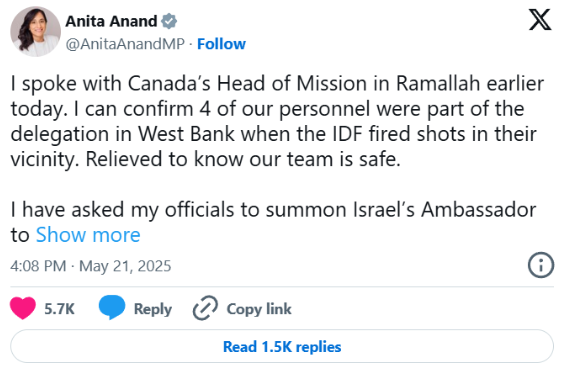Select the Copy link text label

(x=259, y=309)
